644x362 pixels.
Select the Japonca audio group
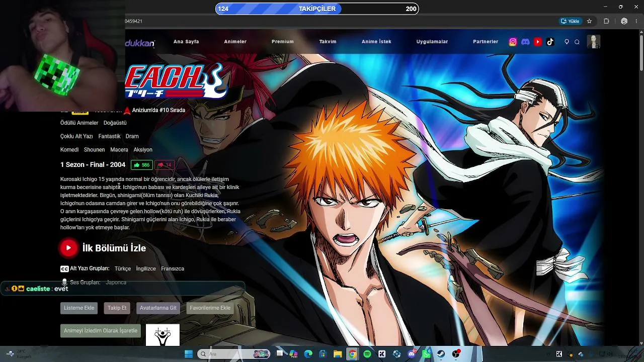[x=116, y=283]
